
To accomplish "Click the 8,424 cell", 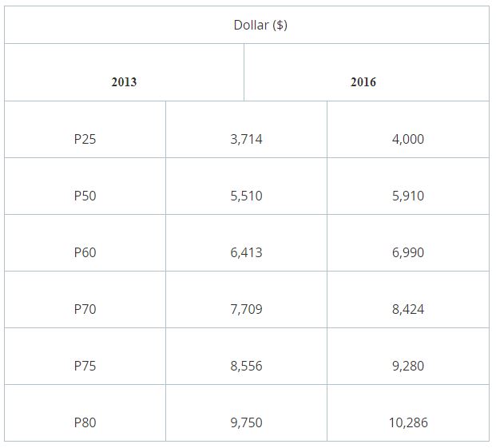I will 408,299.
